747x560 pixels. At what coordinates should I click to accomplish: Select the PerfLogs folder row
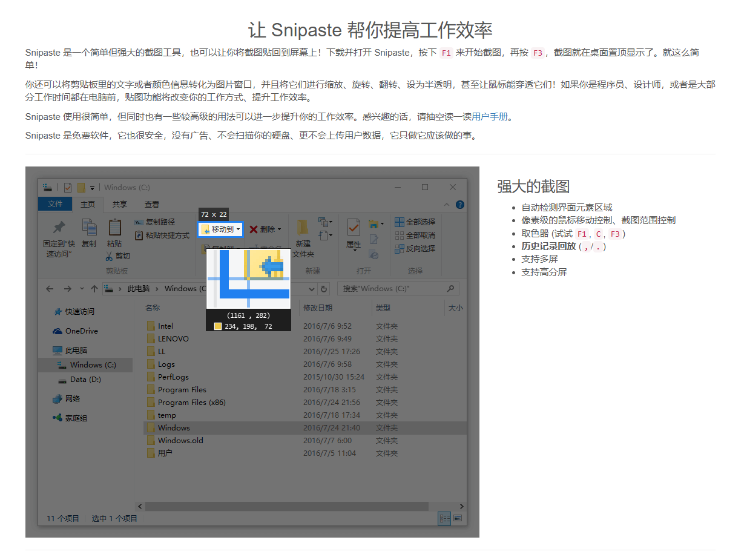coord(304,377)
